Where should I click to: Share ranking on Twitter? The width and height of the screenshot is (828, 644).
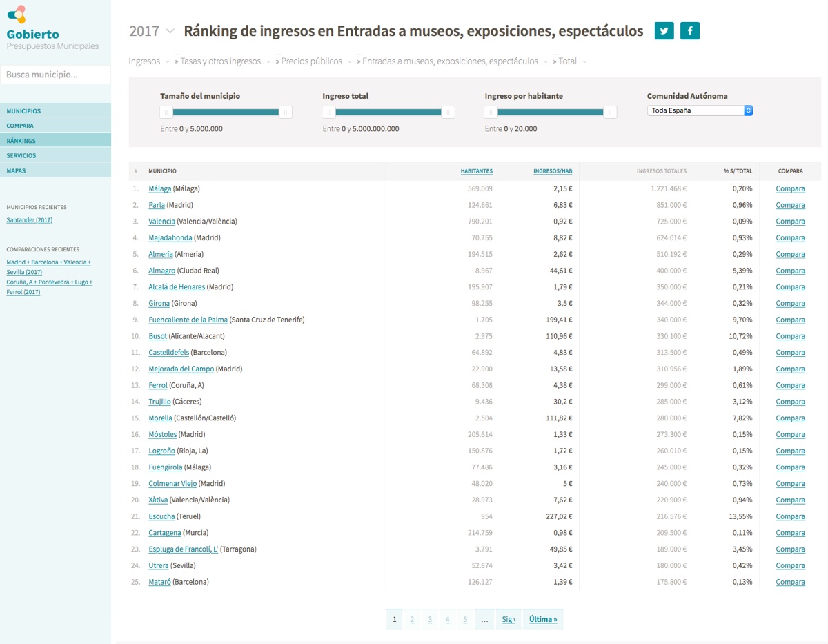tap(664, 31)
